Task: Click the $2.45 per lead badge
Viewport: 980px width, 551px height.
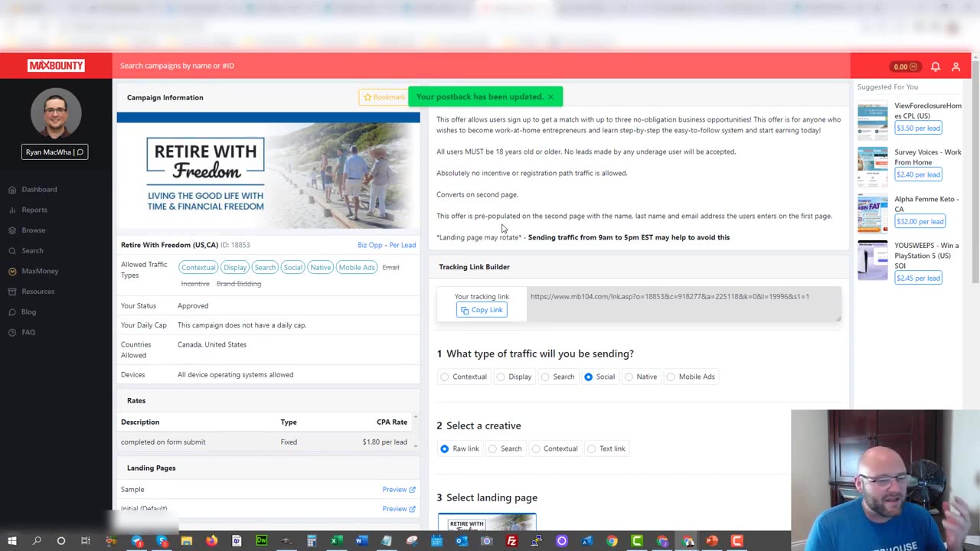Action: 918,278
